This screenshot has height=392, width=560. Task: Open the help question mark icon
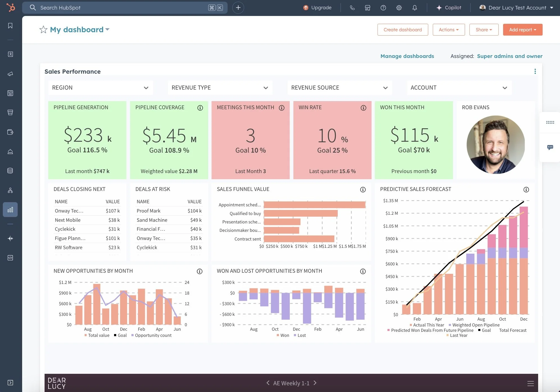pyautogui.click(x=383, y=8)
